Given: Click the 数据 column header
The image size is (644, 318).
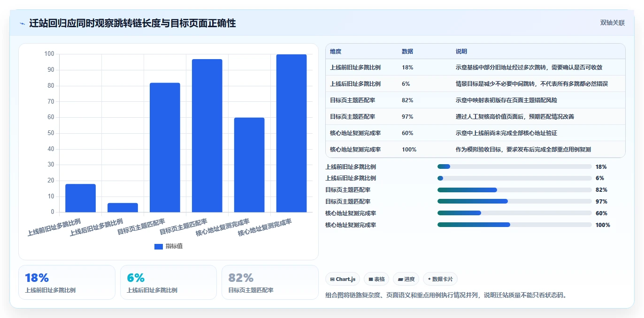Looking at the screenshot, I should tap(407, 52).
